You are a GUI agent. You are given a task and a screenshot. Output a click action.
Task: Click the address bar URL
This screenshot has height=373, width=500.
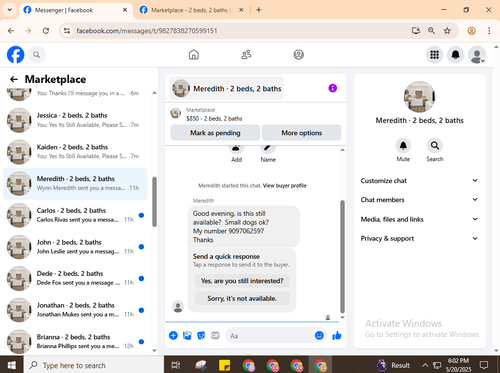pyautogui.click(x=147, y=31)
